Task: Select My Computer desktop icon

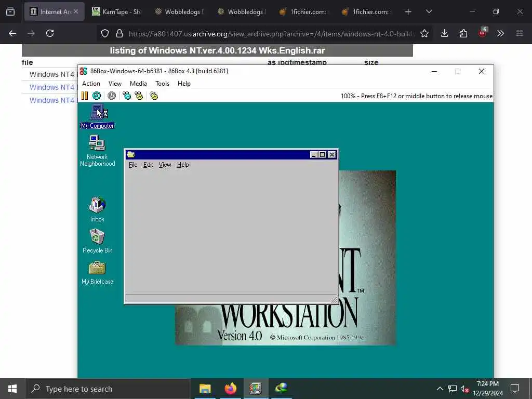Action: [98, 116]
